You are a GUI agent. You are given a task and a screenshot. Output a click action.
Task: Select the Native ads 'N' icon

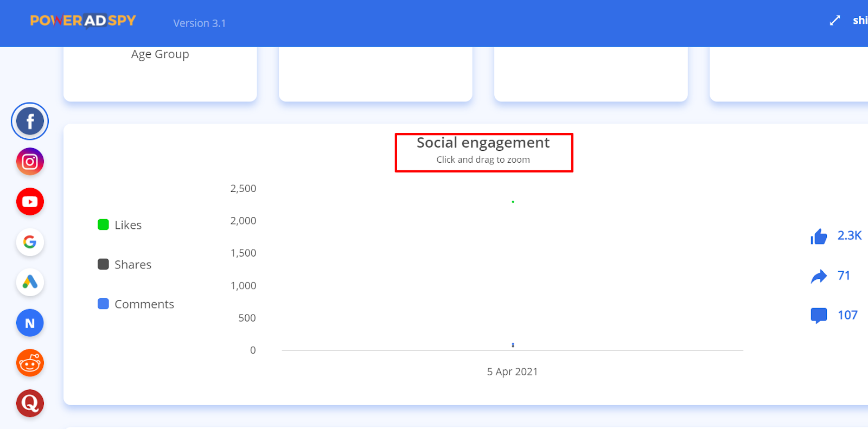tap(30, 323)
